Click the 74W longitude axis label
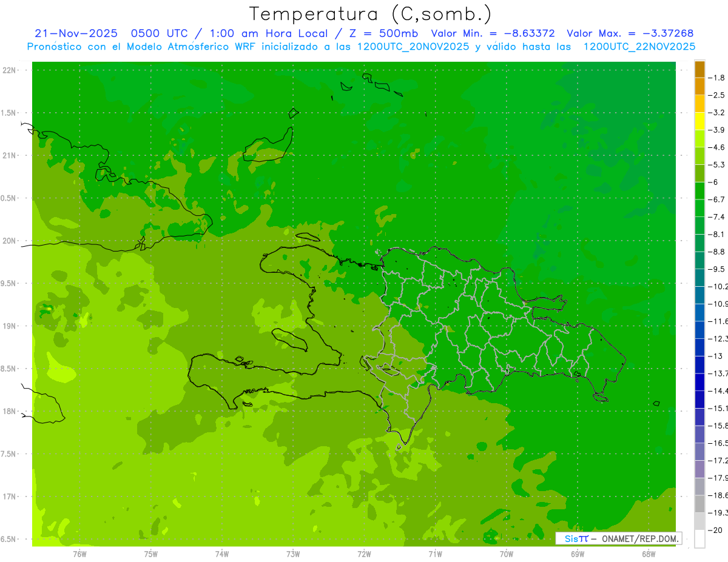The image size is (728, 562). point(222,554)
